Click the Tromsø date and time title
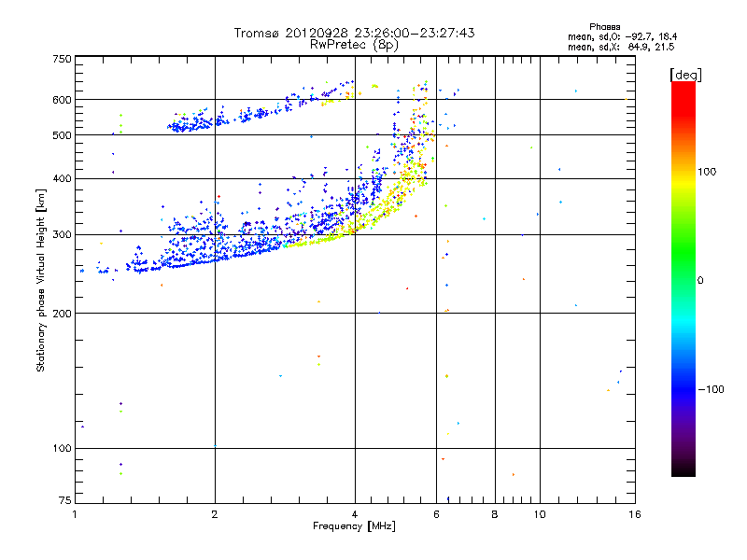The image size is (747, 560). pyautogui.click(x=354, y=33)
